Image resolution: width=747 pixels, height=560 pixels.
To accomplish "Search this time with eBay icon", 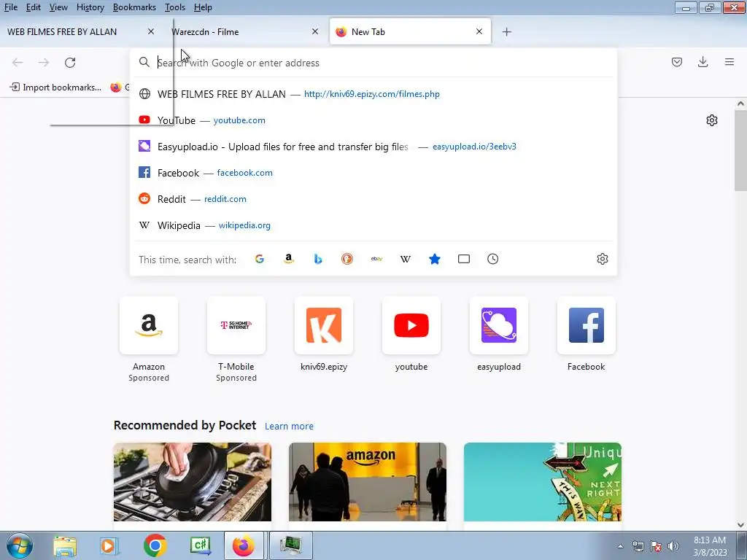I will tap(376, 259).
